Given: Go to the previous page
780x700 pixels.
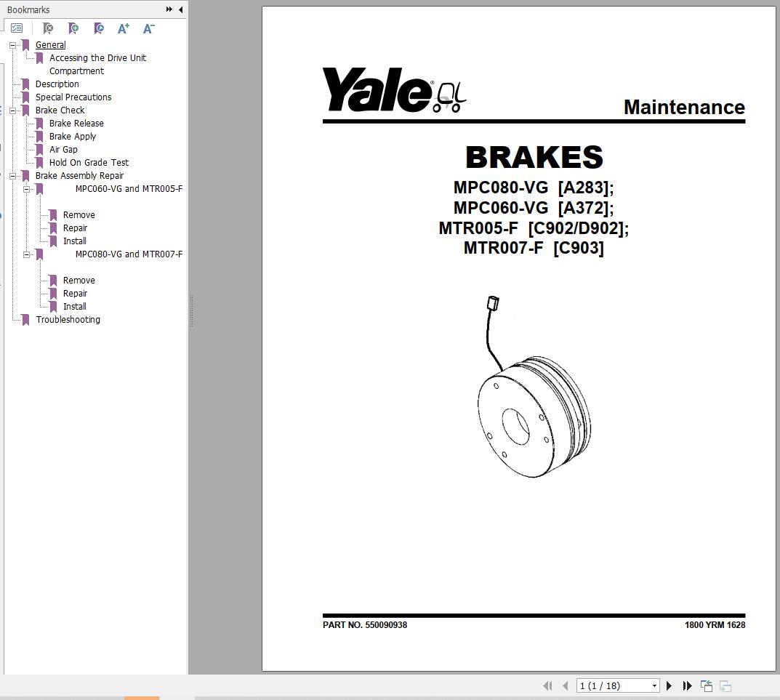Looking at the screenshot, I should (565, 685).
